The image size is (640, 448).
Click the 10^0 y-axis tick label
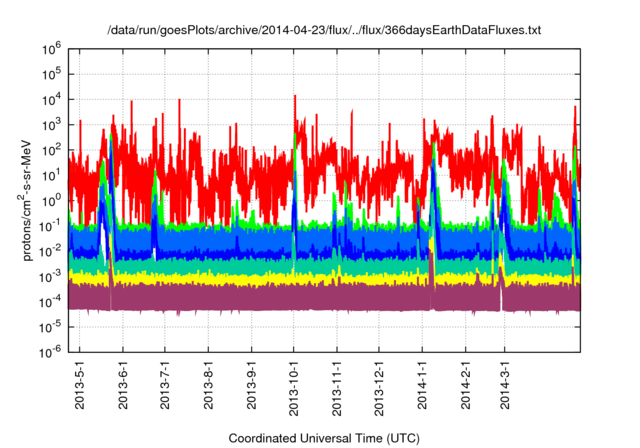tap(53, 199)
